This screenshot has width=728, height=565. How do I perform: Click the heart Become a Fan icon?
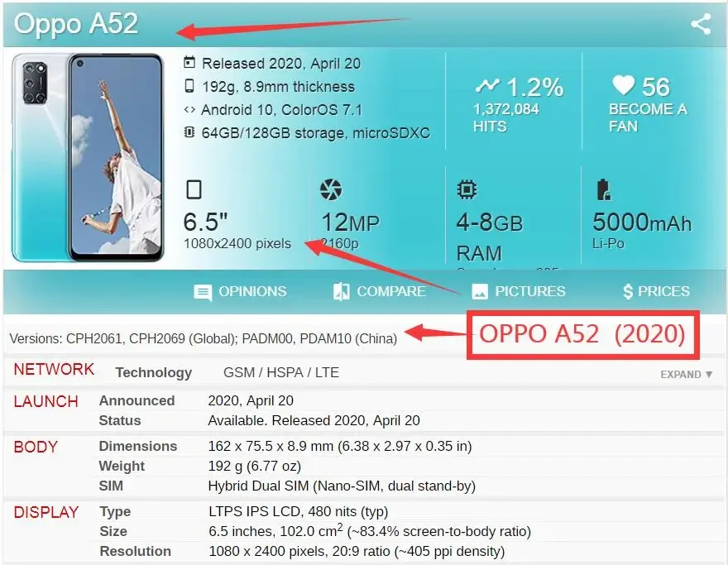point(623,85)
